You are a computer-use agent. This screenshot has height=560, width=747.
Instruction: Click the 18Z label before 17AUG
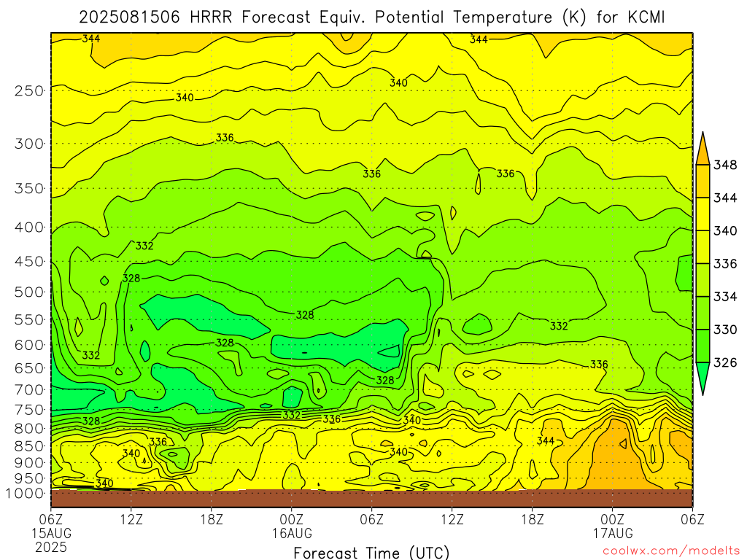pyautogui.click(x=532, y=518)
